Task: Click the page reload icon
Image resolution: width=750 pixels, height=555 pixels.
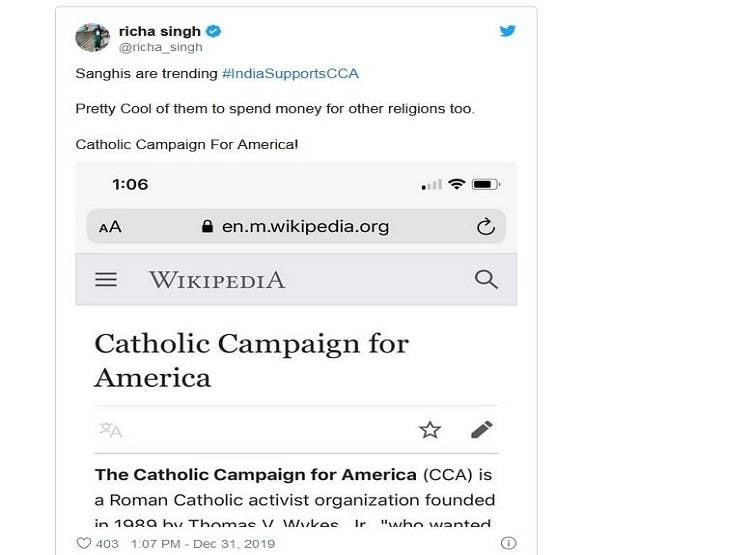Action: coord(486,227)
